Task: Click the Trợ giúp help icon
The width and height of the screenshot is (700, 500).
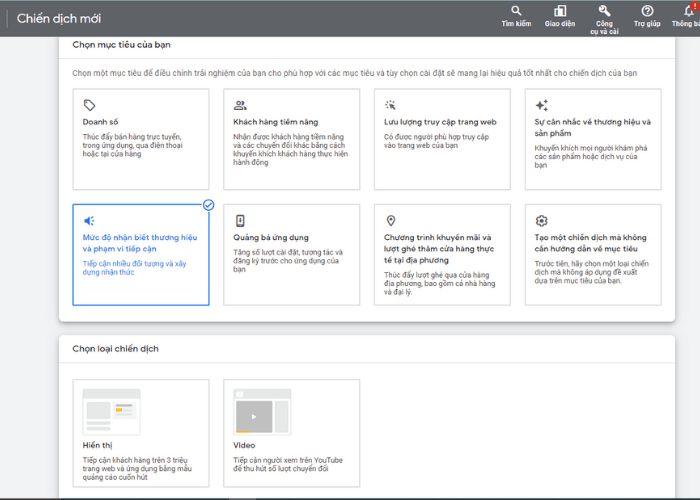Action: point(647,11)
